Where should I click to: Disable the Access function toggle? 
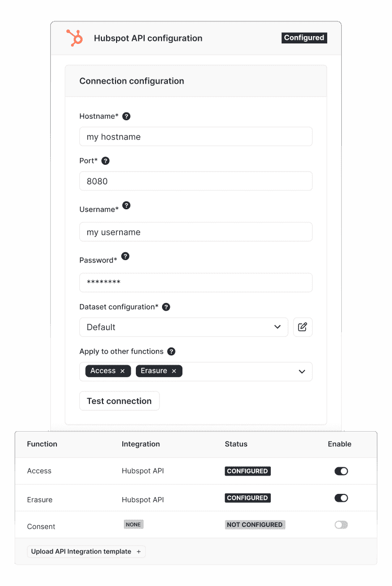341,471
